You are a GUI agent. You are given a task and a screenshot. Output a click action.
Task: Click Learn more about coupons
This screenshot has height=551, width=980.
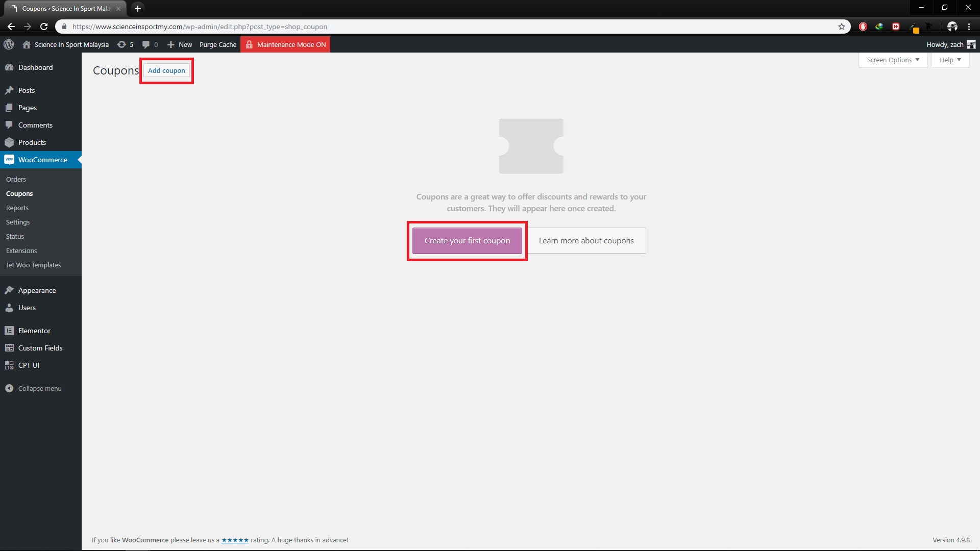pos(586,241)
